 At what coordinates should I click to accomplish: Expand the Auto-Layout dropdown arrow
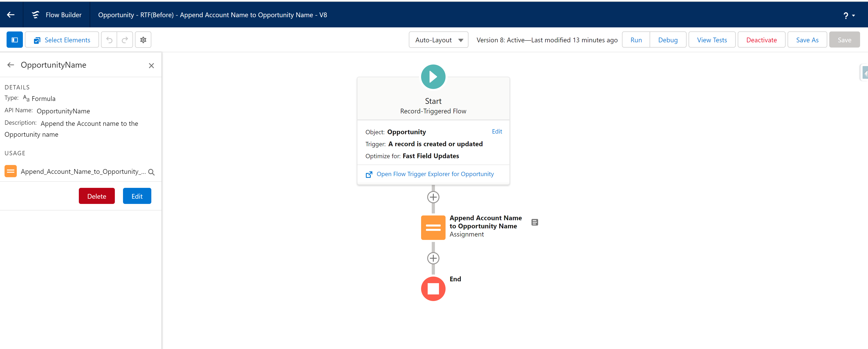[x=462, y=39]
